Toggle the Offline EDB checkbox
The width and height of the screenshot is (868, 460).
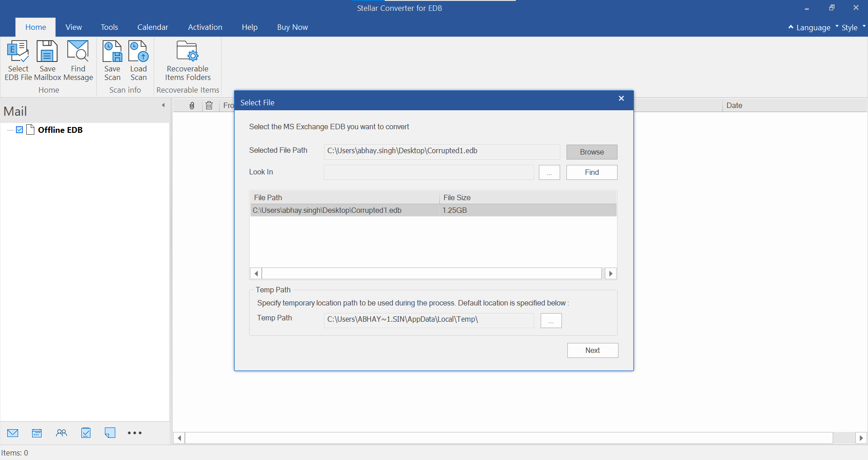[19, 130]
